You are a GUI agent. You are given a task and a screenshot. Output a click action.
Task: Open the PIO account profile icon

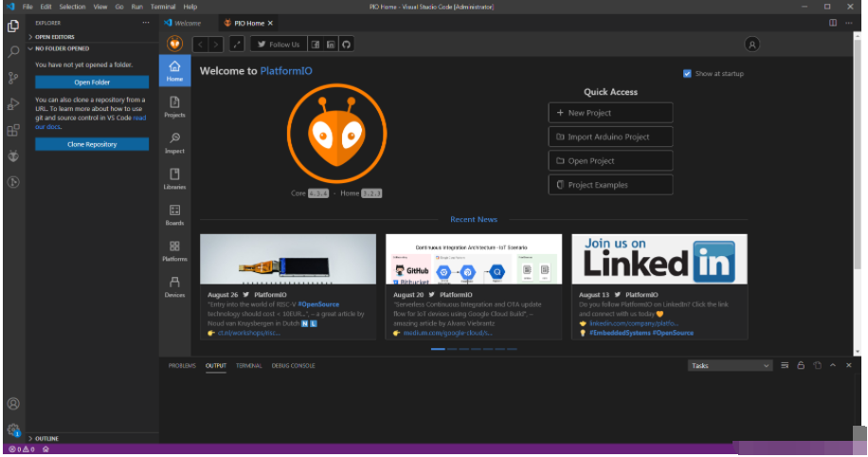(751, 45)
